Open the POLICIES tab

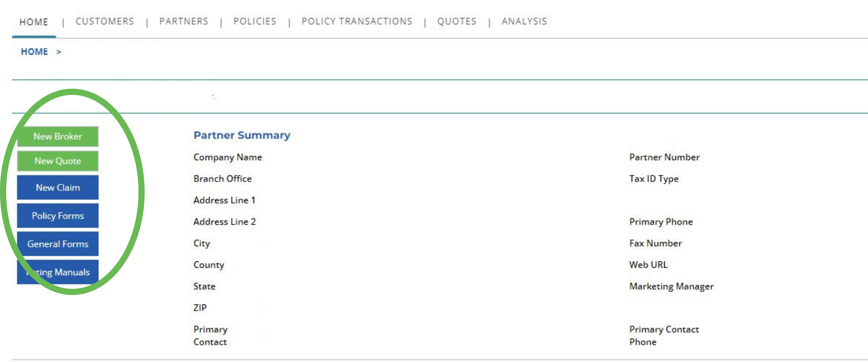pyautogui.click(x=255, y=21)
